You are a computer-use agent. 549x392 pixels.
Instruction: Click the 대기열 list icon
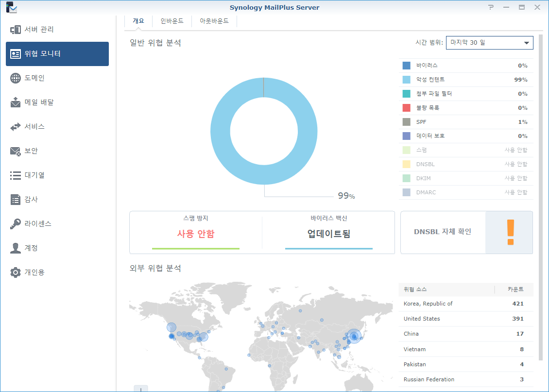16,175
